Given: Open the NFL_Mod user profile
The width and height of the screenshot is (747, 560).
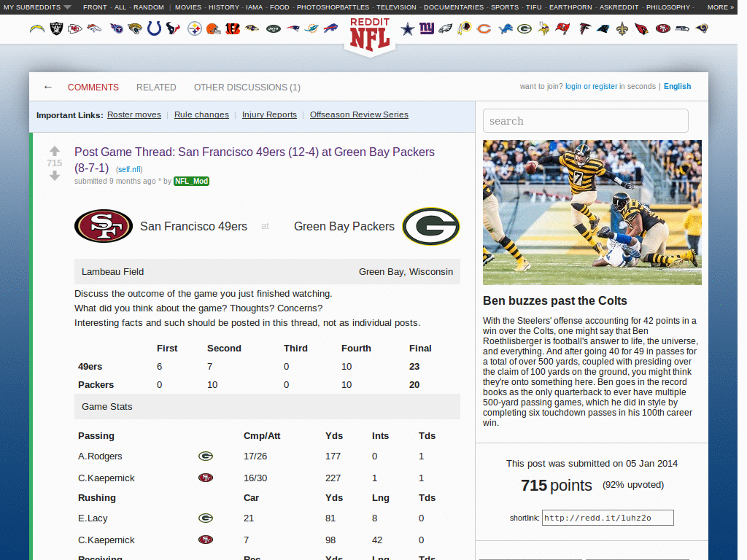Looking at the screenshot, I should [x=192, y=181].
